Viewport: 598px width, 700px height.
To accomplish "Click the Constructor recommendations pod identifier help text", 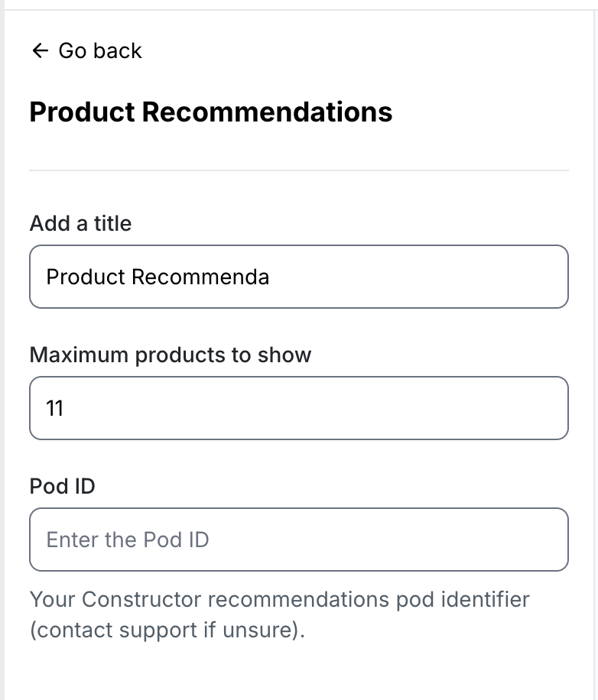I will (279, 599).
